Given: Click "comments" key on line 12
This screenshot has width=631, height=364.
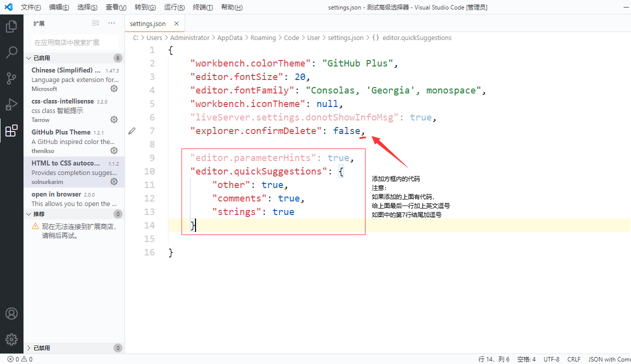Looking at the screenshot, I should pos(239,198).
